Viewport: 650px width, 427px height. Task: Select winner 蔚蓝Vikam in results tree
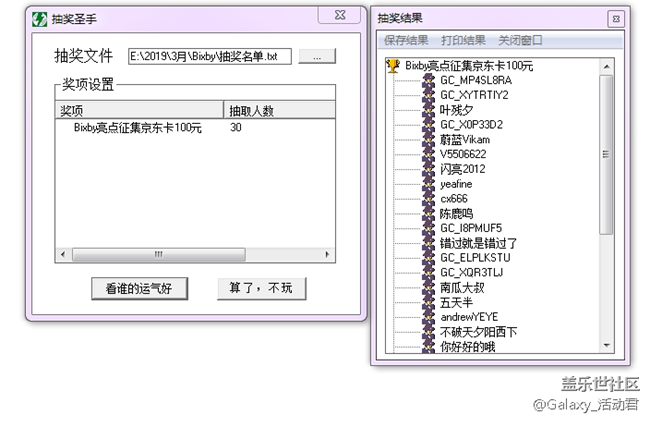(465, 140)
